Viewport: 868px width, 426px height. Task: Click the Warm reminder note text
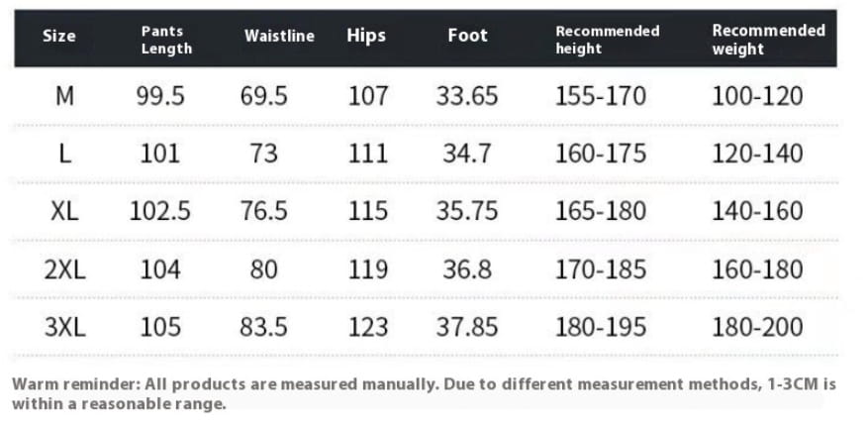click(424, 393)
